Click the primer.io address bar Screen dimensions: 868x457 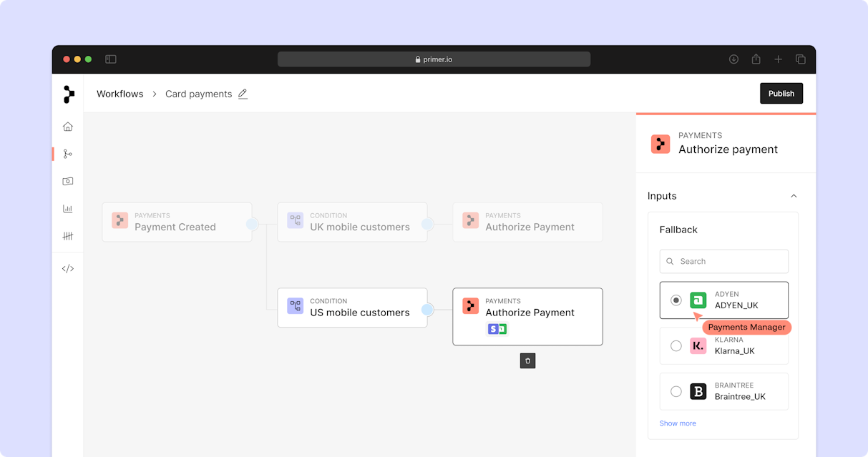(x=434, y=59)
